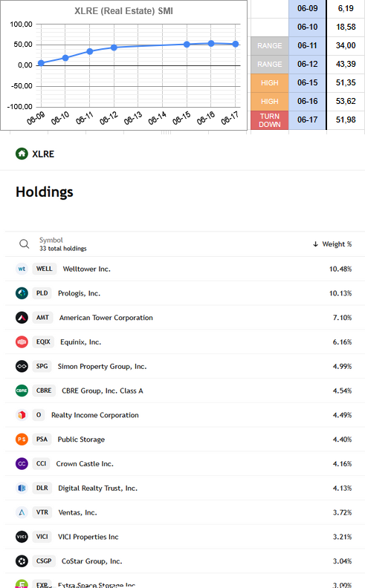
Task: Sort holdings by Weight % column
Action: click(x=333, y=244)
